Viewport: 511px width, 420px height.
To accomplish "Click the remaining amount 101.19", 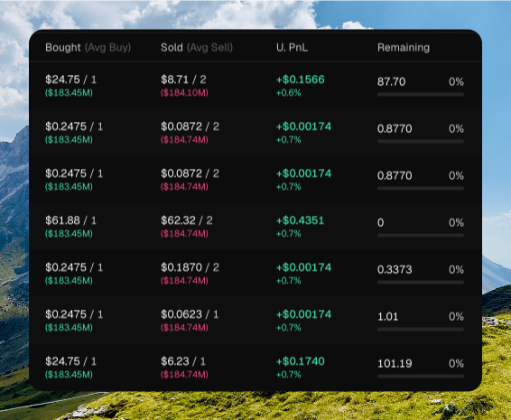I will pyautogui.click(x=395, y=363).
